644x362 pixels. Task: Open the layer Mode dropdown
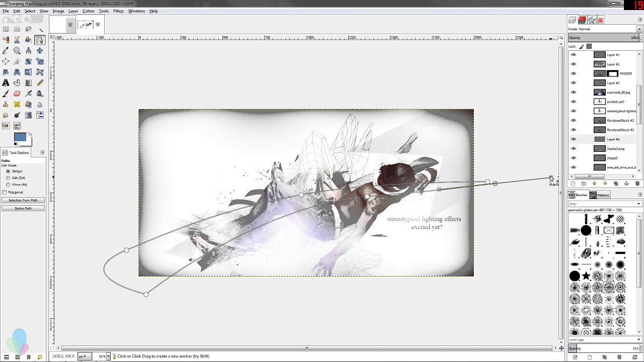pyautogui.click(x=639, y=29)
